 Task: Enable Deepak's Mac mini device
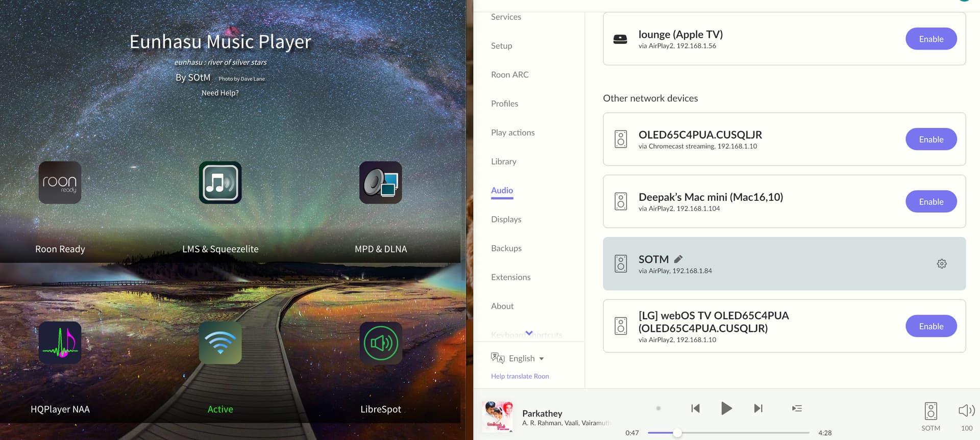931,201
